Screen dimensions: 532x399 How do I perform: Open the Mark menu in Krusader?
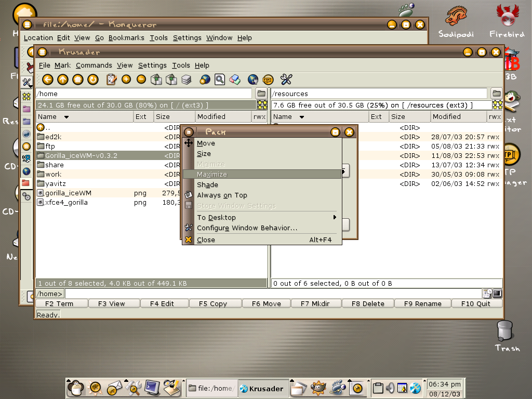[62, 65]
